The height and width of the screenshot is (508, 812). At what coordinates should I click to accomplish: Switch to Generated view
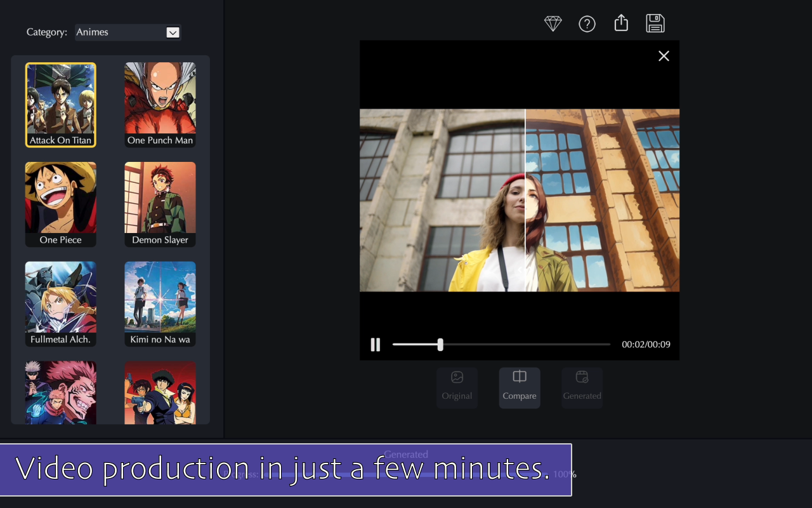pyautogui.click(x=582, y=387)
